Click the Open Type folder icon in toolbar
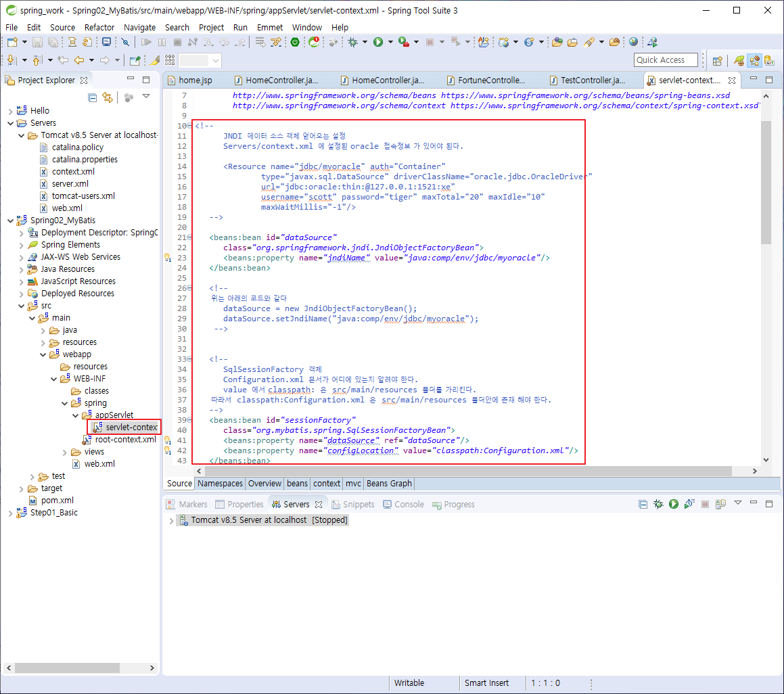784x694 pixels. point(557,43)
